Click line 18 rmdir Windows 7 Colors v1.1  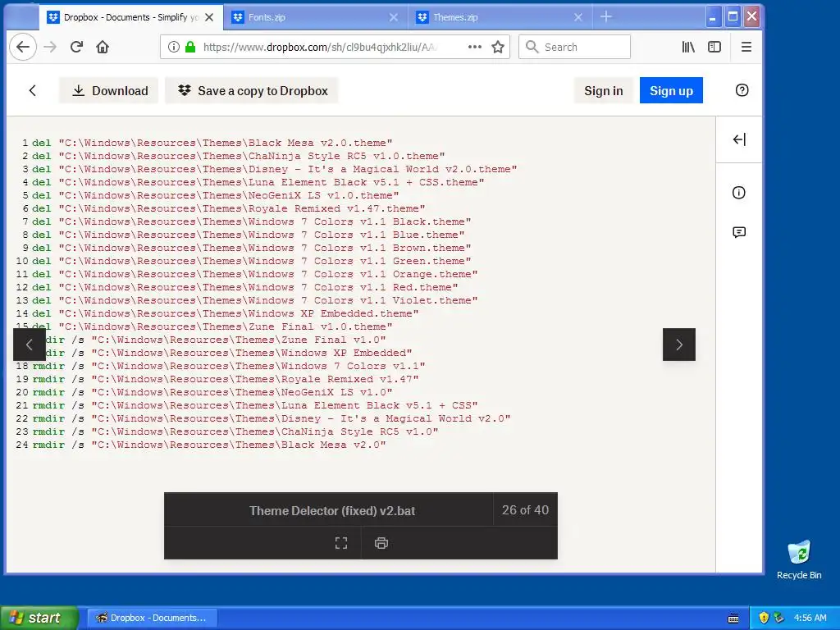229,366
